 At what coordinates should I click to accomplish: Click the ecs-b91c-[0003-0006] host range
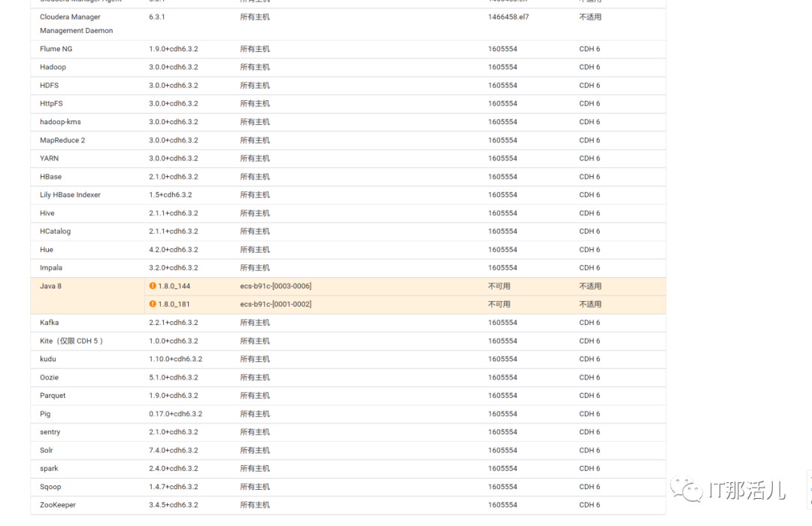pos(277,286)
